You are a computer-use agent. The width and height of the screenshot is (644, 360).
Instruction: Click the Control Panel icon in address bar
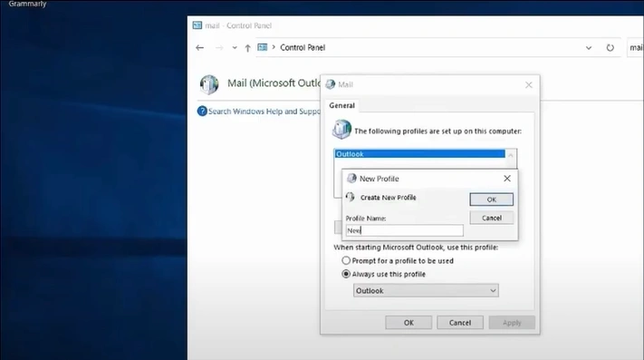tap(262, 47)
